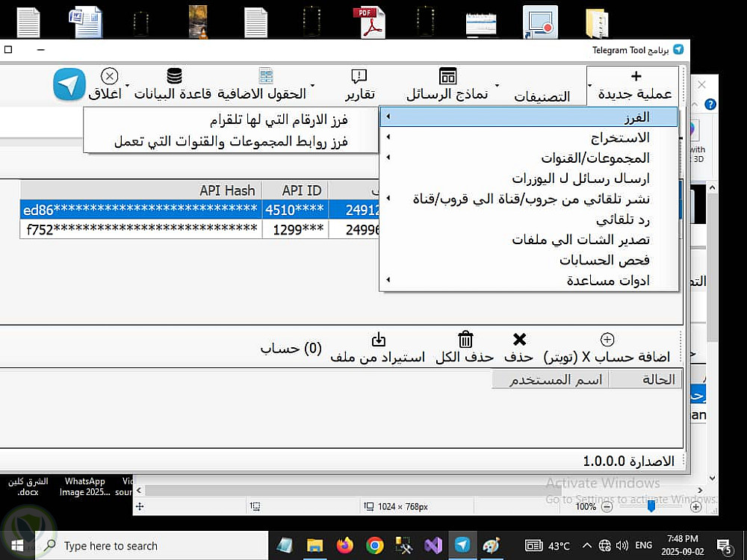The width and height of the screenshot is (747, 560).
Task: Click API ID cell 4510****
Action: tap(295, 210)
